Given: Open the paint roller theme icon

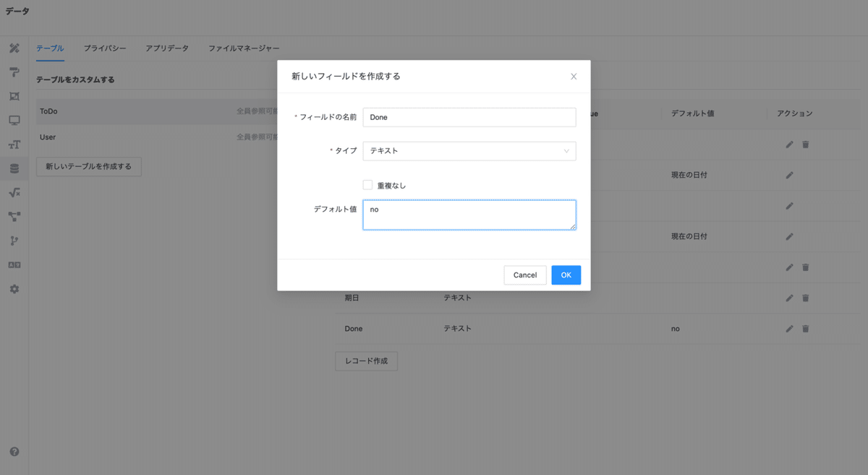Looking at the screenshot, I should pyautogui.click(x=14, y=72).
